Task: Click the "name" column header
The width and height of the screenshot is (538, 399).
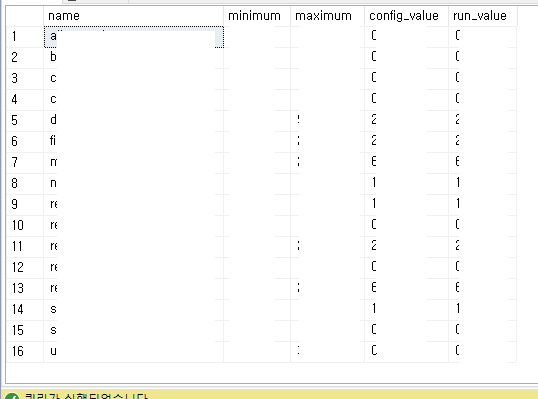Action: (x=133, y=16)
